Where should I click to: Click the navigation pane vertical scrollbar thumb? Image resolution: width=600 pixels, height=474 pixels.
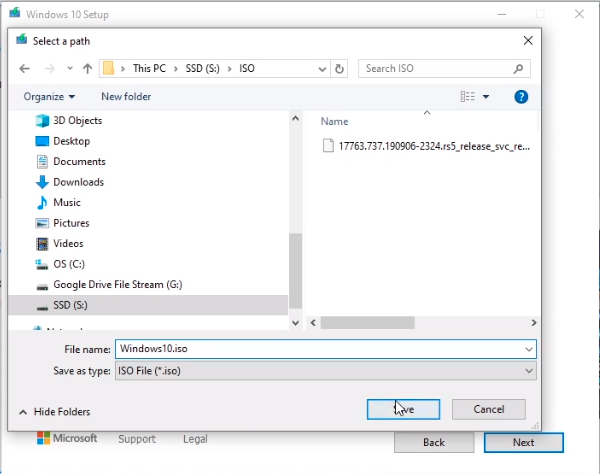(295, 271)
